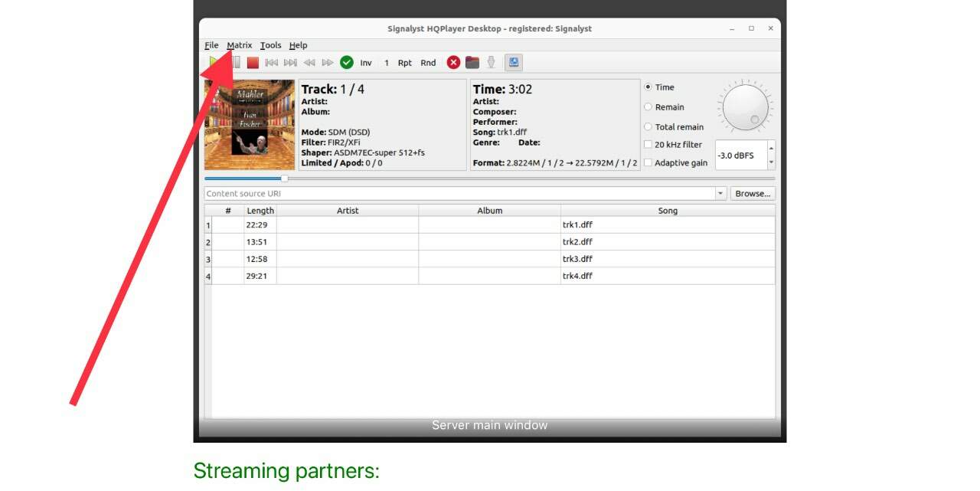Toggle the Rpt repeat button

[x=405, y=63]
